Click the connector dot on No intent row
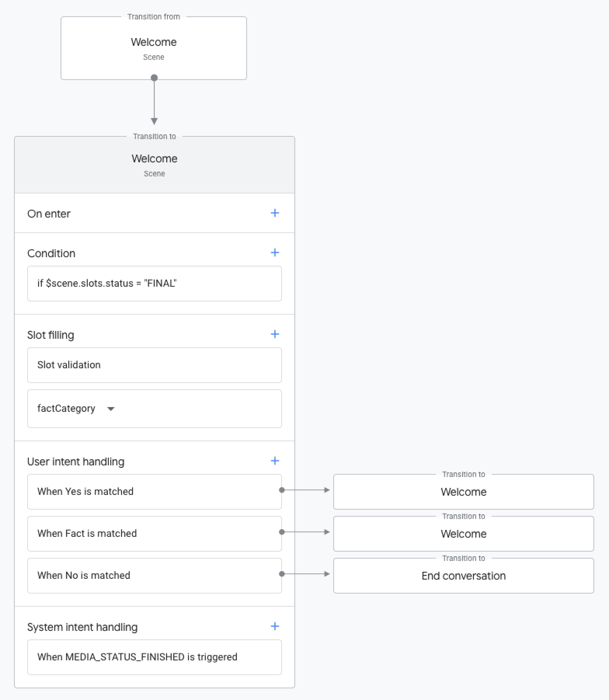The width and height of the screenshot is (609, 700). pos(282,574)
